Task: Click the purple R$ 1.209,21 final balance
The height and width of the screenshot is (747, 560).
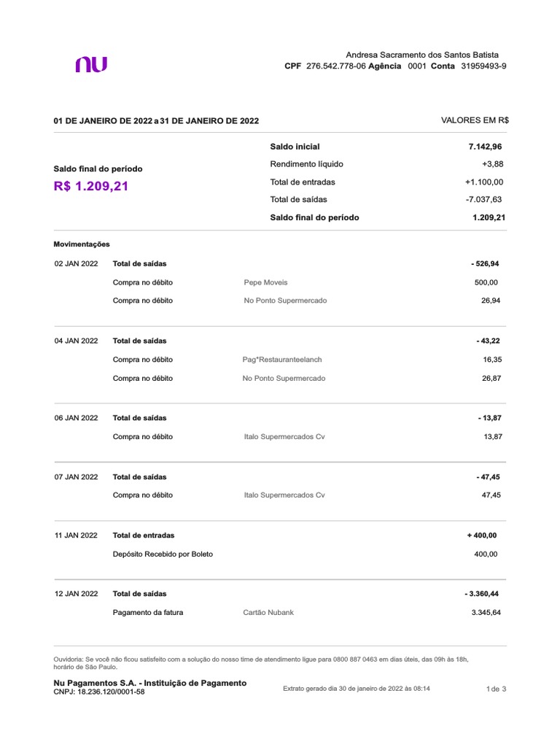Action: pyautogui.click(x=91, y=186)
